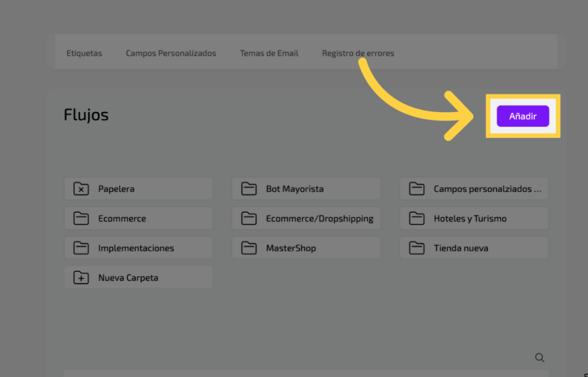Screen dimensions: 588x377
Task: Click the folder icon beside Tienda nueva
Action: tap(416, 248)
